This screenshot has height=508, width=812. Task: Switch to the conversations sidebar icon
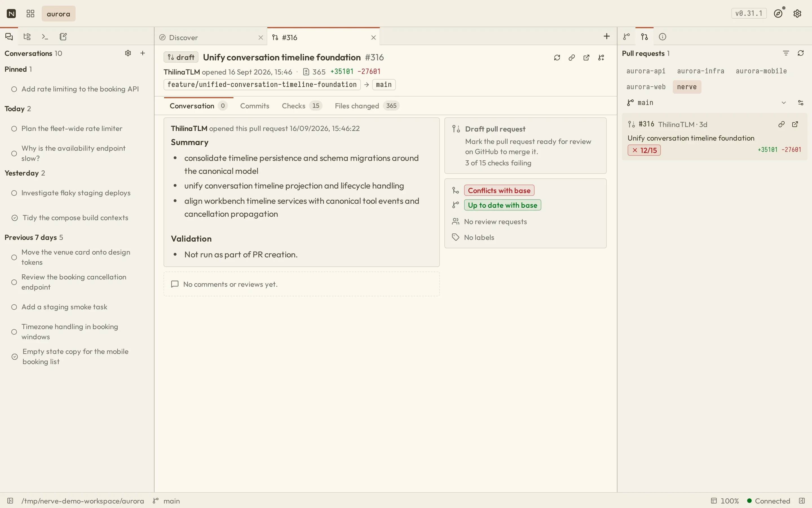(x=9, y=37)
